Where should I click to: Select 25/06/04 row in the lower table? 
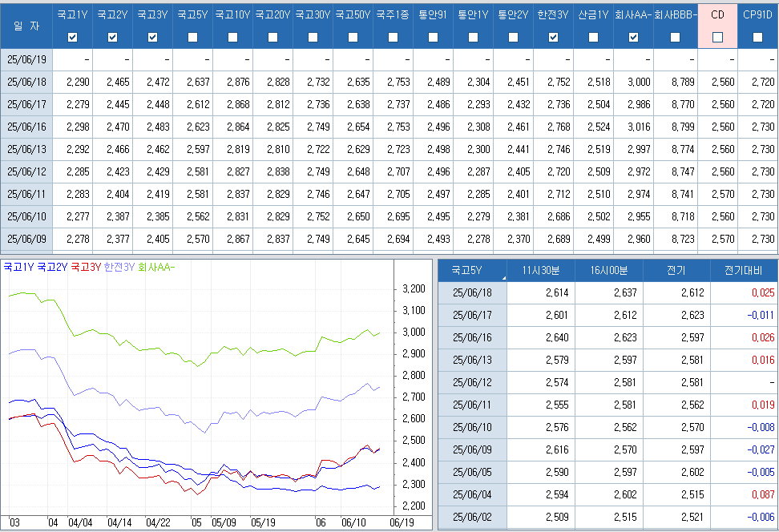pos(473,494)
